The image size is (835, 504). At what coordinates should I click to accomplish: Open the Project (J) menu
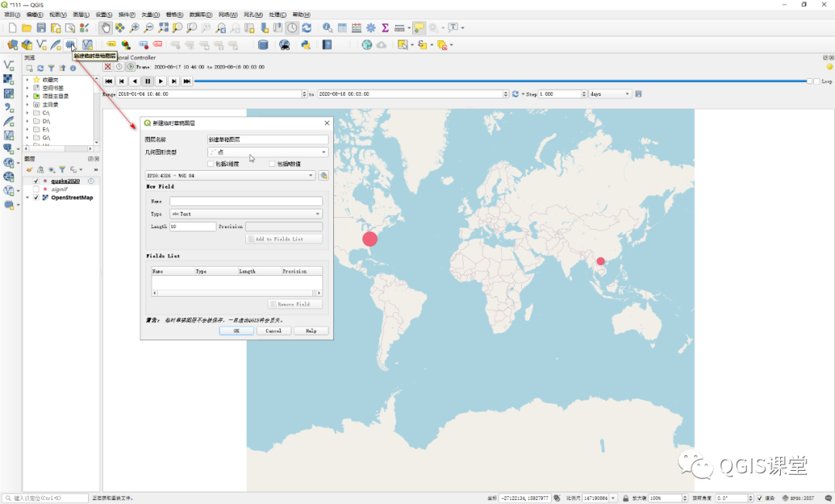tap(12, 15)
